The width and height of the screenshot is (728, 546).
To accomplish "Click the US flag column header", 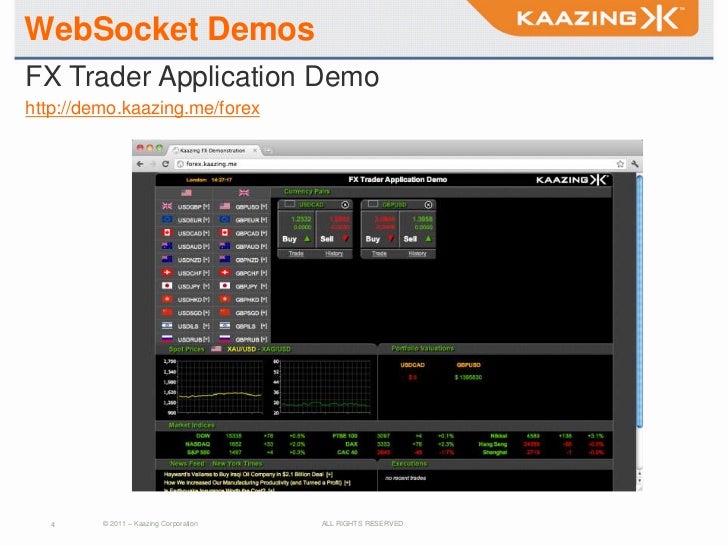I will point(186,193).
